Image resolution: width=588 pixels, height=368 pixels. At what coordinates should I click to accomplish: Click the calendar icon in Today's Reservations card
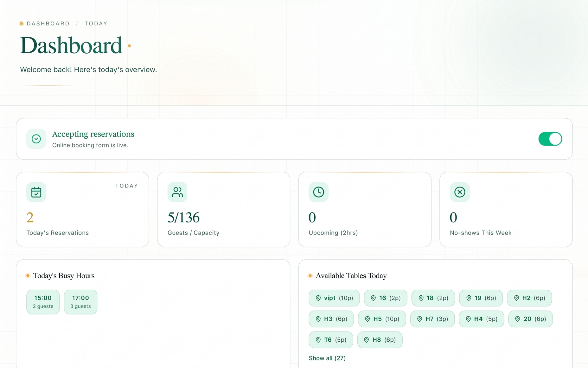coord(36,192)
